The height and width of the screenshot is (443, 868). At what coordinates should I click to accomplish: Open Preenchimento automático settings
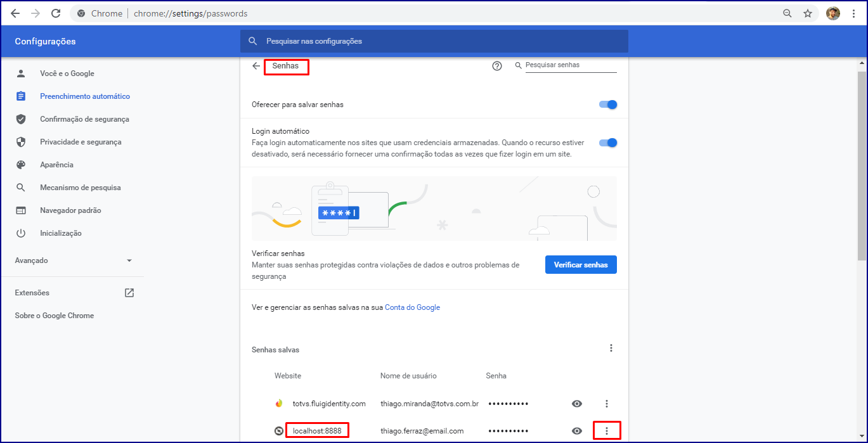click(85, 96)
